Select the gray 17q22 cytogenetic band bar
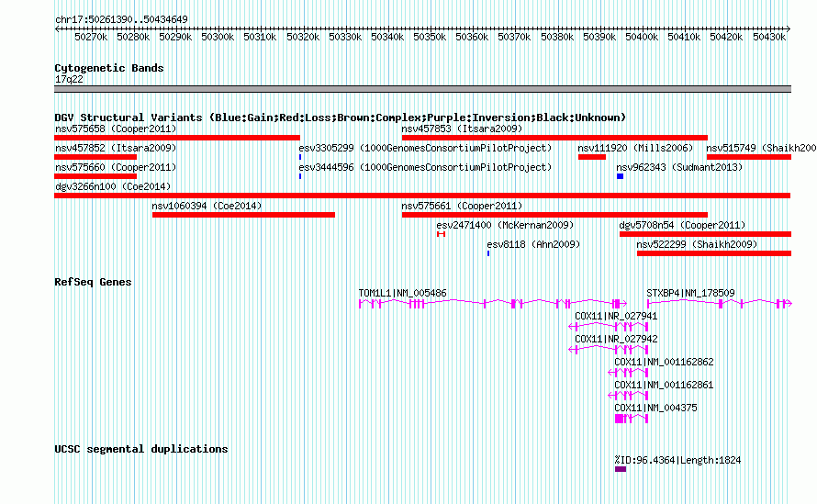Image resolution: width=817 pixels, height=504 pixels. [x=422, y=89]
